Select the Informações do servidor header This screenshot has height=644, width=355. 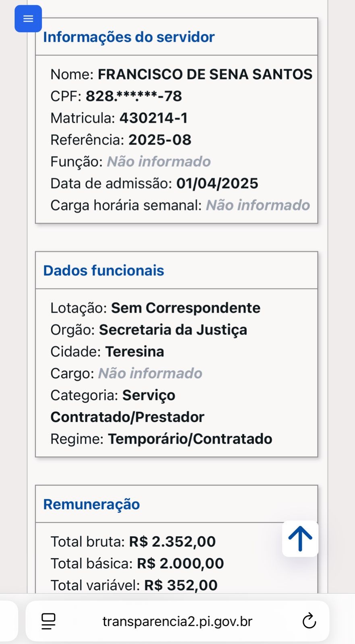click(129, 37)
